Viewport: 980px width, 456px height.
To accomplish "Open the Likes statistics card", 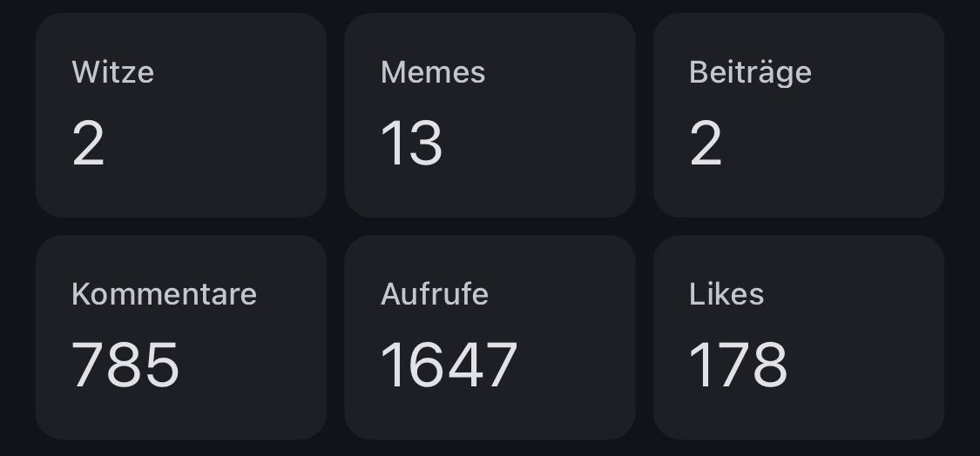I will click(798, 337).
